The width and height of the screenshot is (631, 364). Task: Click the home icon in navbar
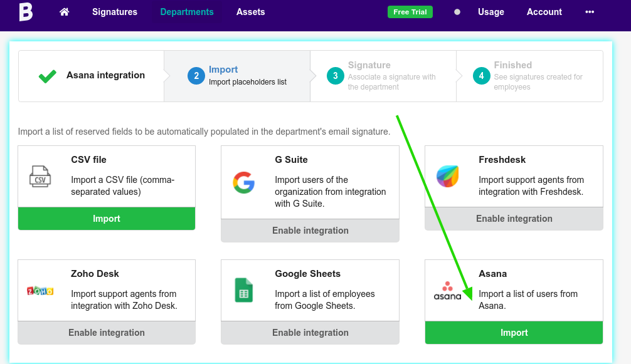tap(64, 12)
